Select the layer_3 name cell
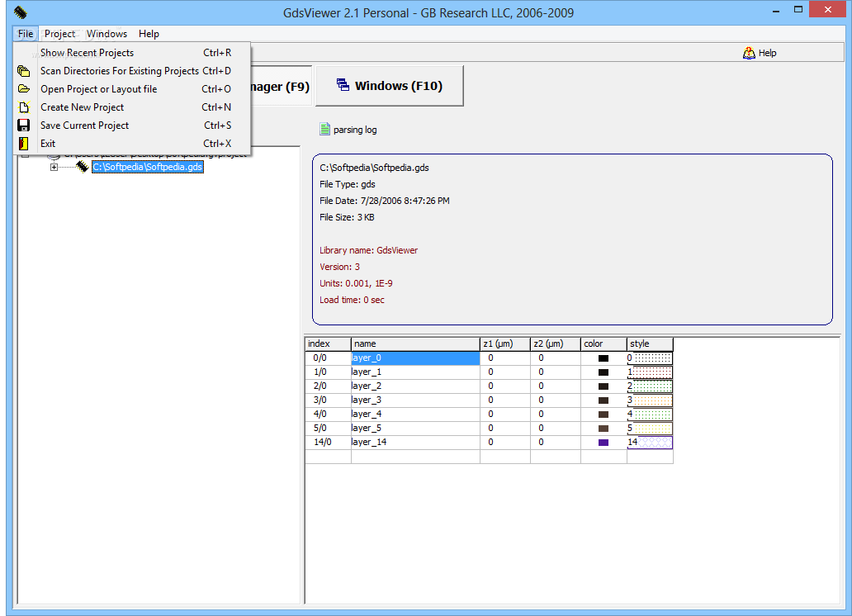 [x=415, y=400]
